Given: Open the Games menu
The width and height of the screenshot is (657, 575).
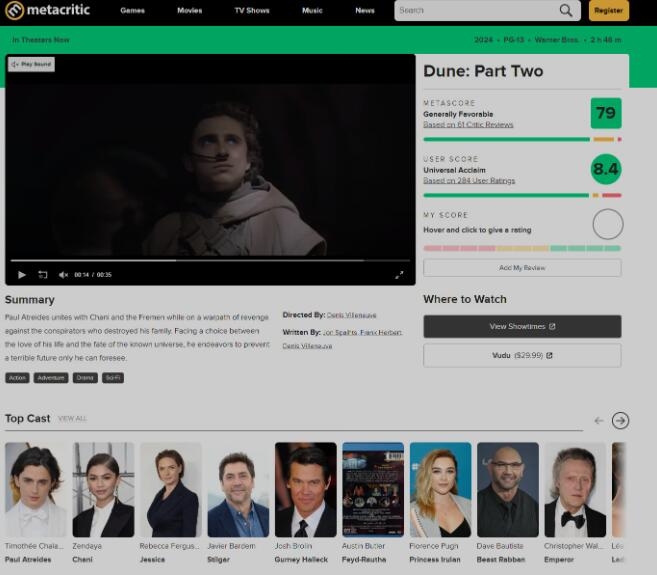Looking at the screenshot, I should [x=132, y=10].
